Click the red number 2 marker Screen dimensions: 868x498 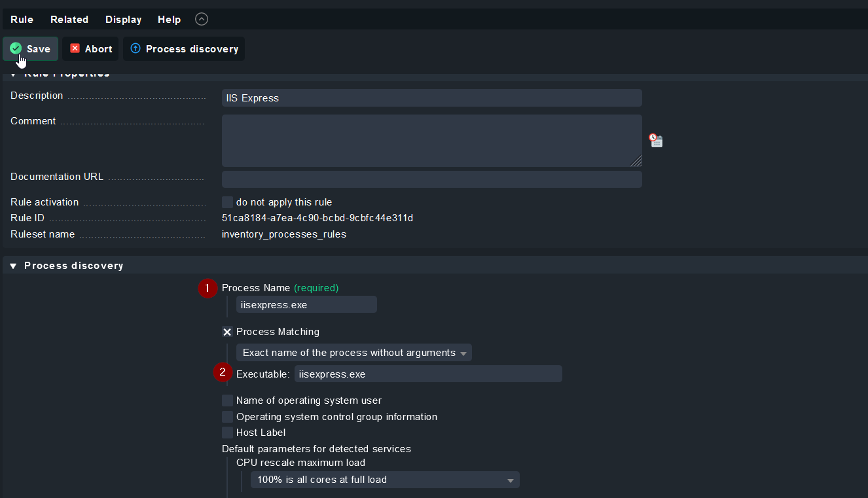[223, 372]
